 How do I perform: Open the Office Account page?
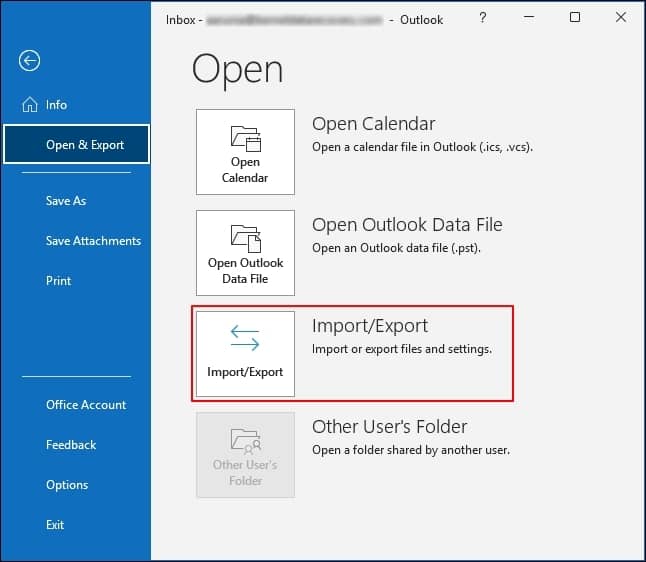coord(86,405)
